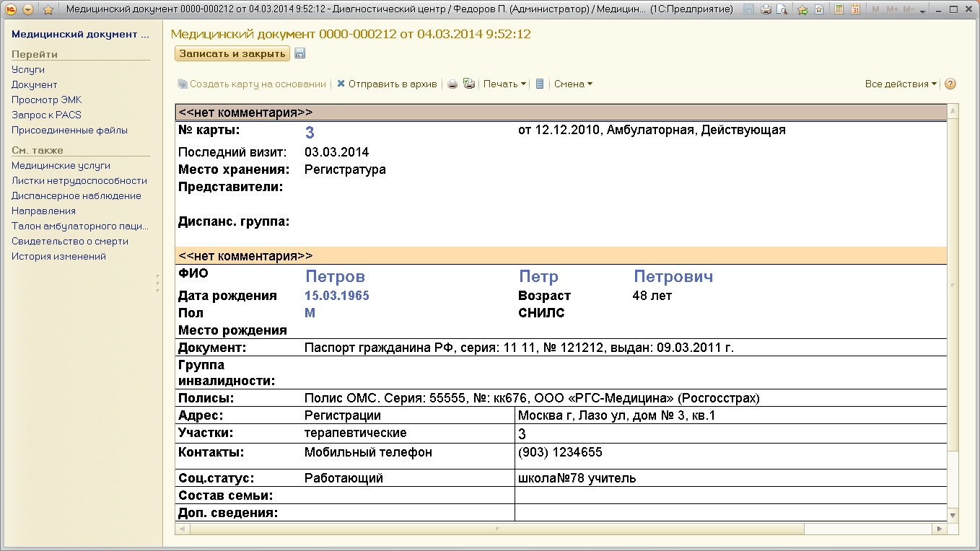Open the 1C main menu dropdown button
The width and height of the screenshot is (980, 551).
(27, 9)
